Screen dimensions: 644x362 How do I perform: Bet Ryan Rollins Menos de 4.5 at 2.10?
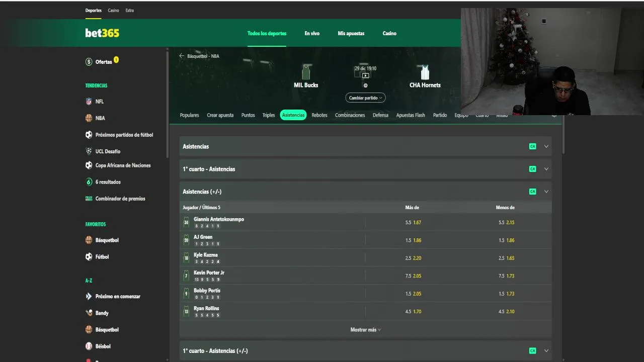(x=506, y=312)
